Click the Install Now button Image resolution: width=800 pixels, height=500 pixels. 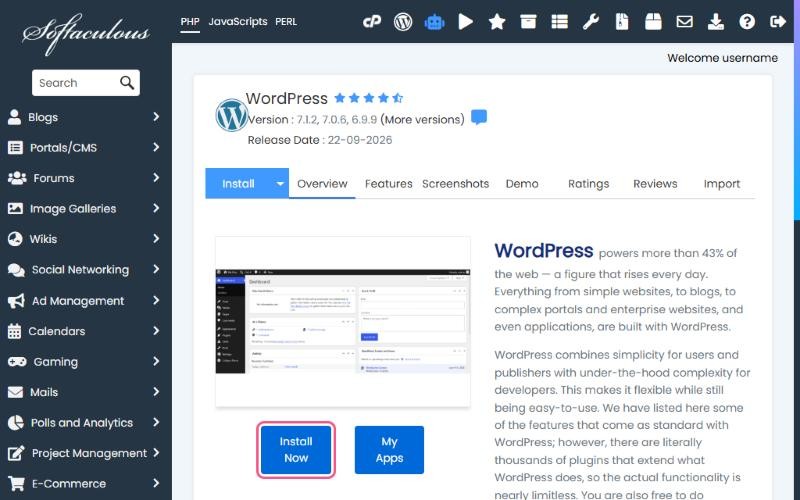[296, 450]
